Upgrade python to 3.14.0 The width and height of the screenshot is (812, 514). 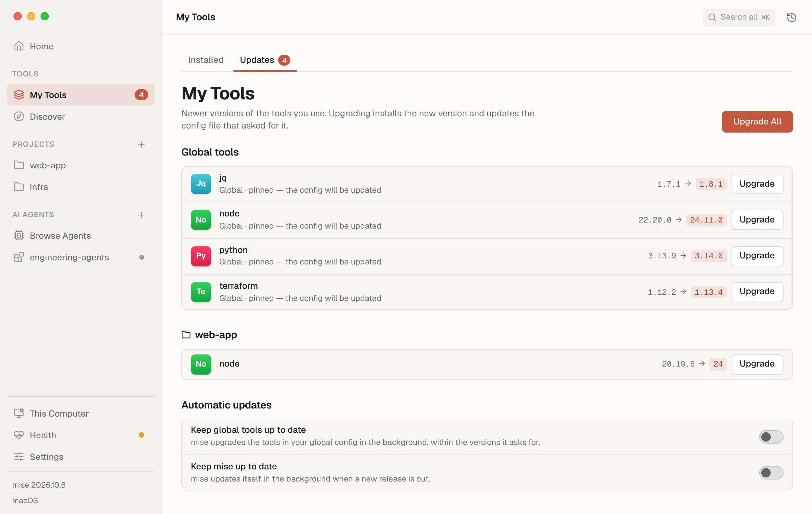click(x=757, y=256)
